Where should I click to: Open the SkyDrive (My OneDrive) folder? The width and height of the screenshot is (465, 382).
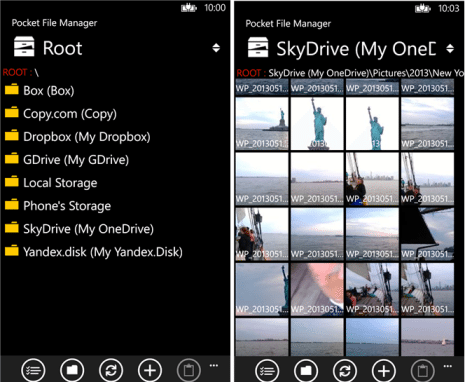79,228
